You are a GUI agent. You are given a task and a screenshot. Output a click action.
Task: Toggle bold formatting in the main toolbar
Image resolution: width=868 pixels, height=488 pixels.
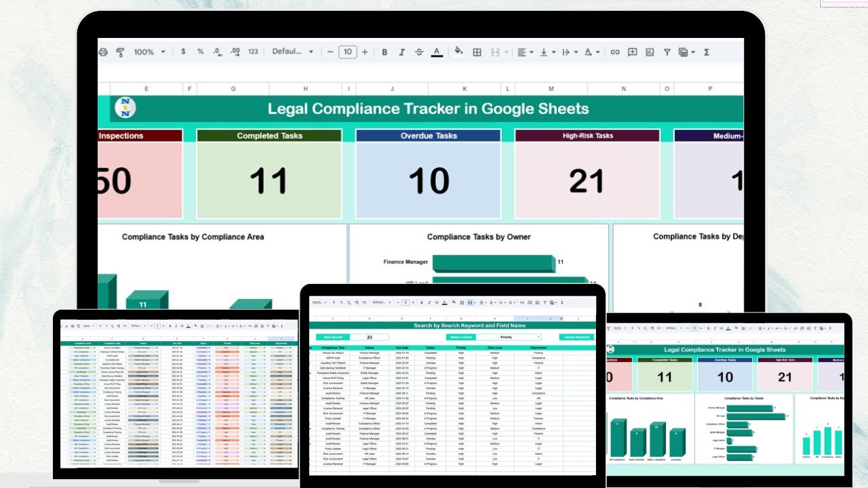[384, 52]
